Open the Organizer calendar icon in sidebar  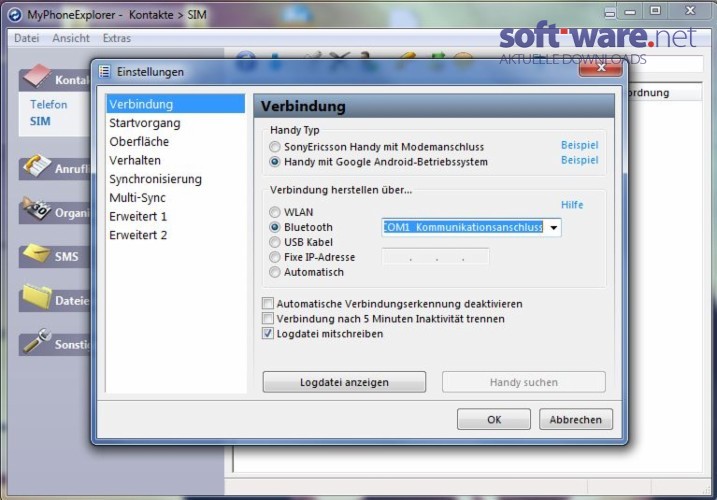[37, 210]
